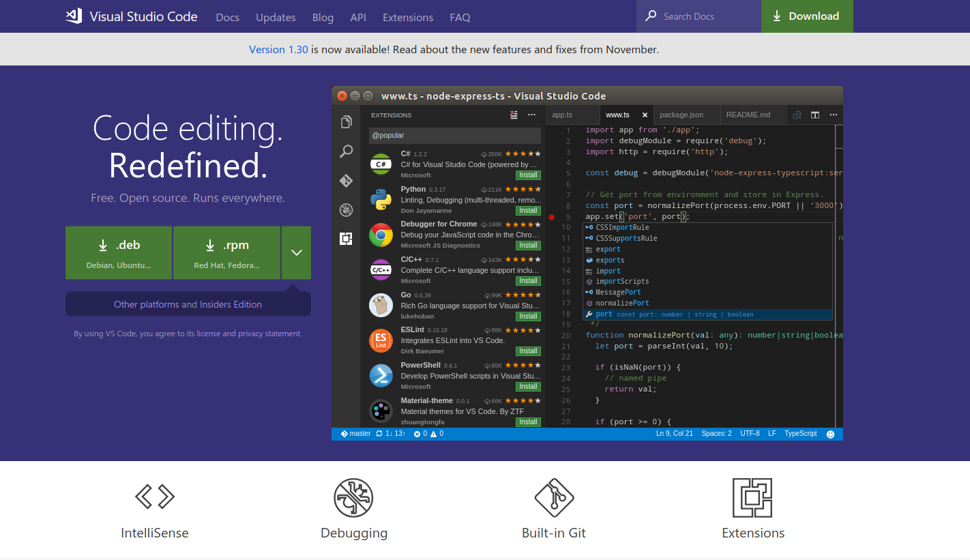Image resolution: width=970 pixels, height=560 pixels.
Task: Click the Go gopher extension icon
Action: (x=381, y=305)
